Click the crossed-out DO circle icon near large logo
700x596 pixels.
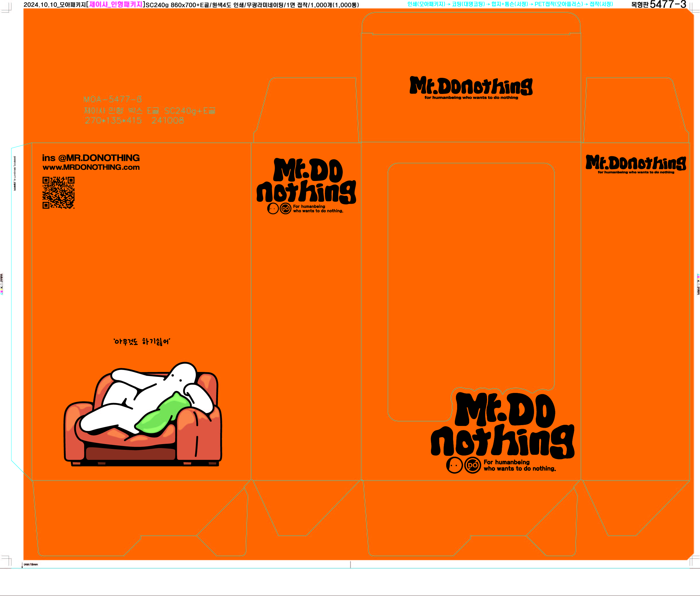pyautogui.click(x=472, y=466)
